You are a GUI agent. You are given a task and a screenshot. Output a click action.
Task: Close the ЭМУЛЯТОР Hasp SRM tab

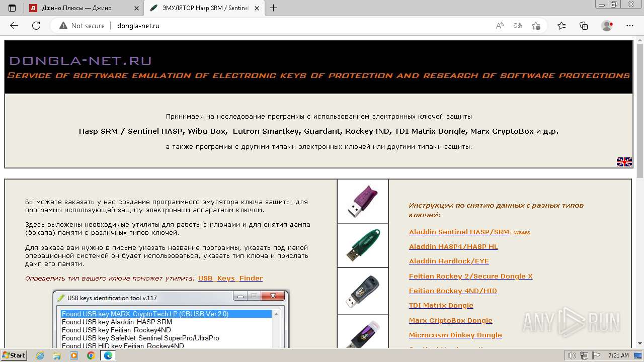click(257, 8)
